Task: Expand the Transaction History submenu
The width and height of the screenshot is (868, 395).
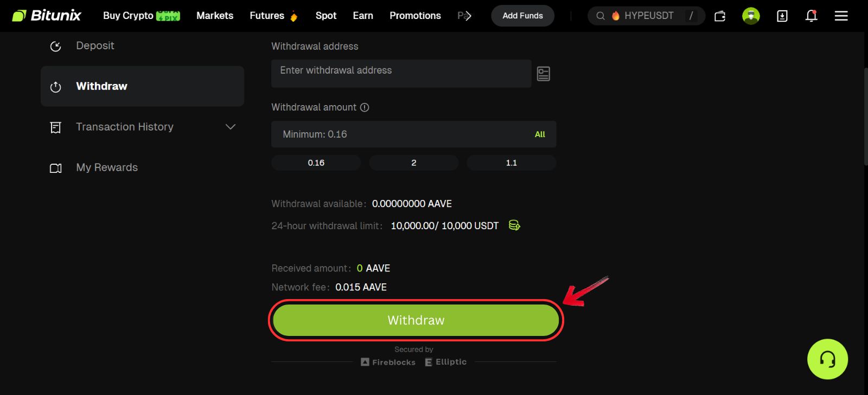Action: [x=231, y=127]
